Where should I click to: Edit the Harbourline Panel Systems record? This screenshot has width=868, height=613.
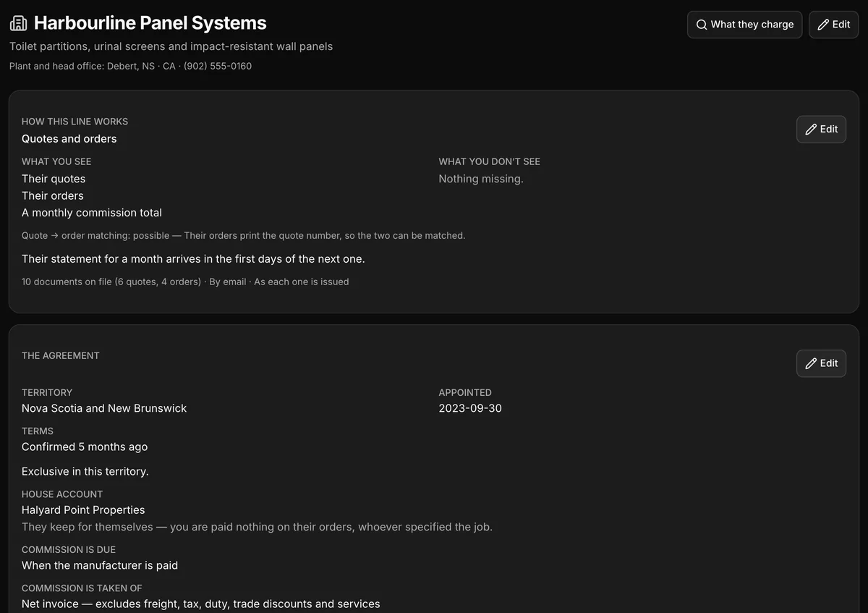[x=833, y=25]
